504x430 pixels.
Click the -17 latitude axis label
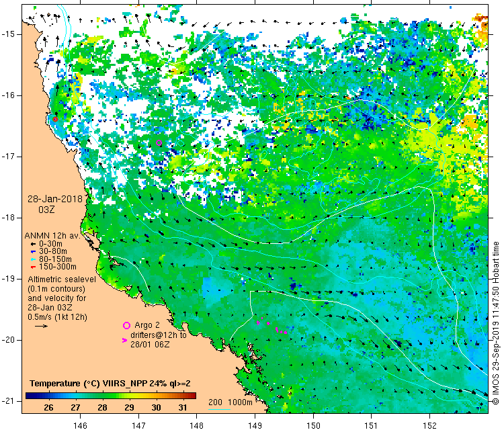7,157
